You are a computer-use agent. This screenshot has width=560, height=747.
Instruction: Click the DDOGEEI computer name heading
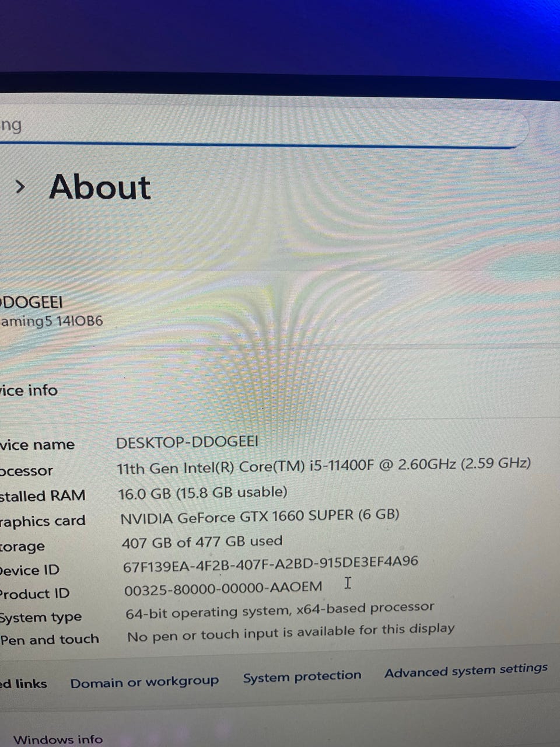(32, 303)
